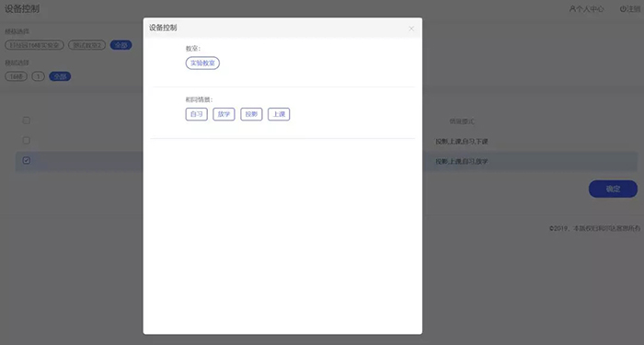Choose the 放学 scene mode
This screenshot has width=644, height=345.
point(224,114)
